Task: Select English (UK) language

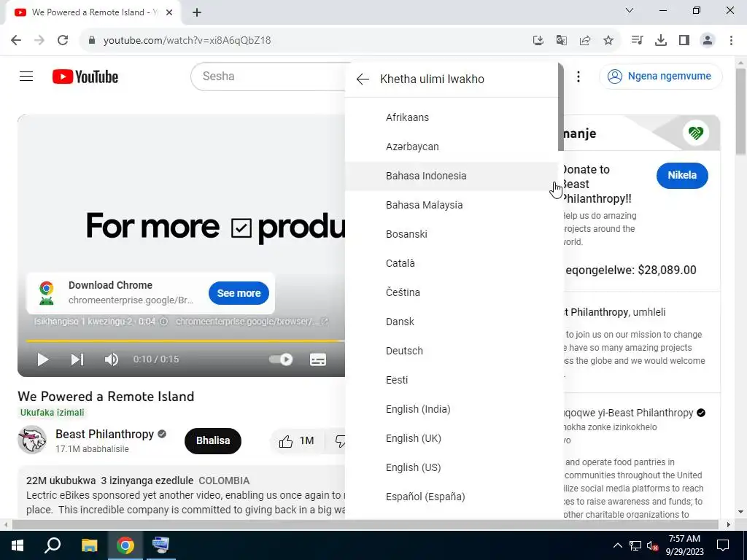Action: pyautogui.click(x=451, y=438)
